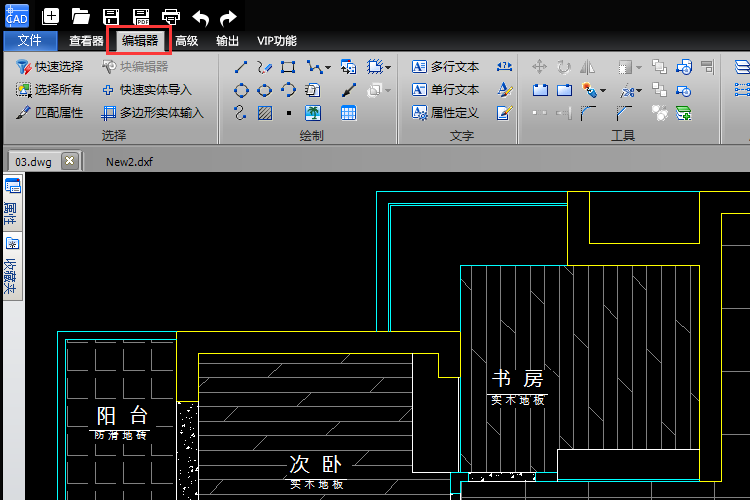The width and height of the screenshot is (750, 500).
Task: Open the 收藏夹 favorites side panel
Action: coord(12,266)
